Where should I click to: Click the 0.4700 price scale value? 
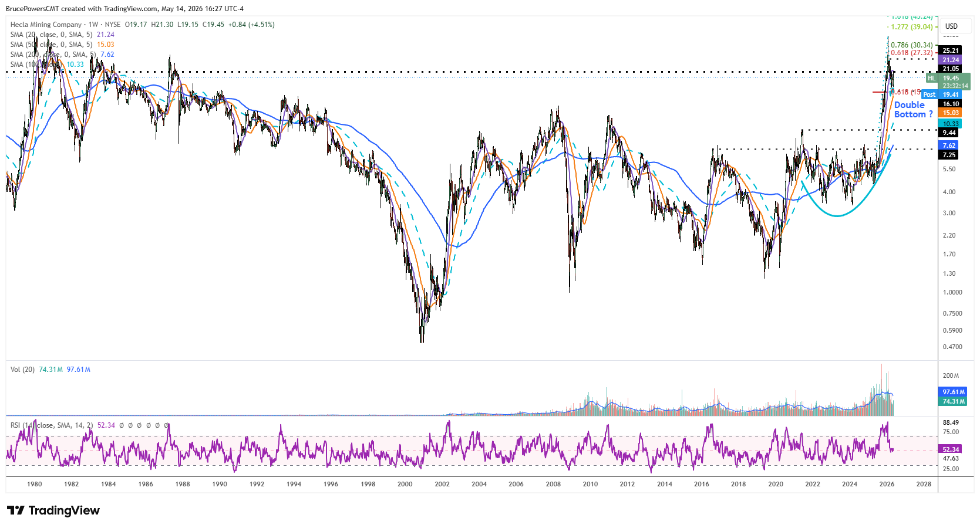(x=952, y=347)
